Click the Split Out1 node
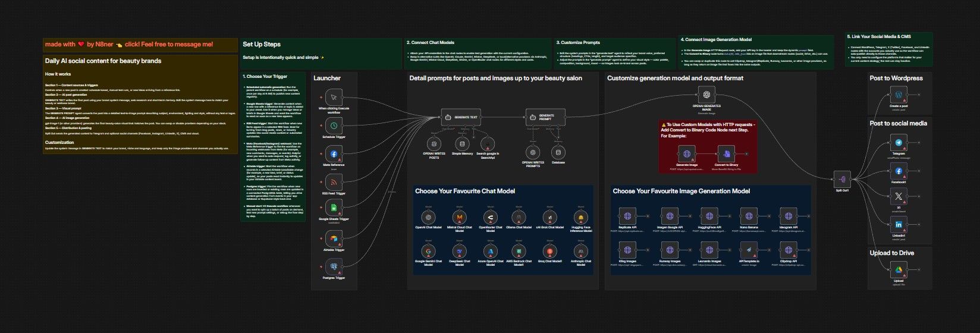Screen dimensions: 980x333 tap(841, 179)
